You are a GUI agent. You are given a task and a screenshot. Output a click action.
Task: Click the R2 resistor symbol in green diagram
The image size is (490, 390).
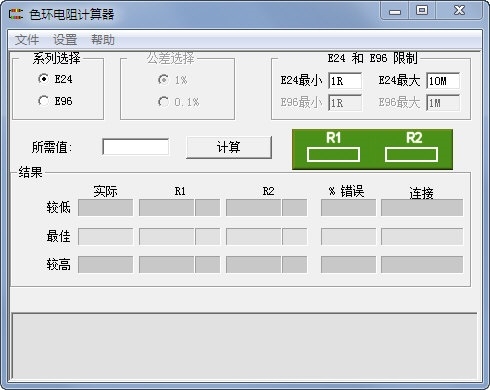click(x=411, y=155)
